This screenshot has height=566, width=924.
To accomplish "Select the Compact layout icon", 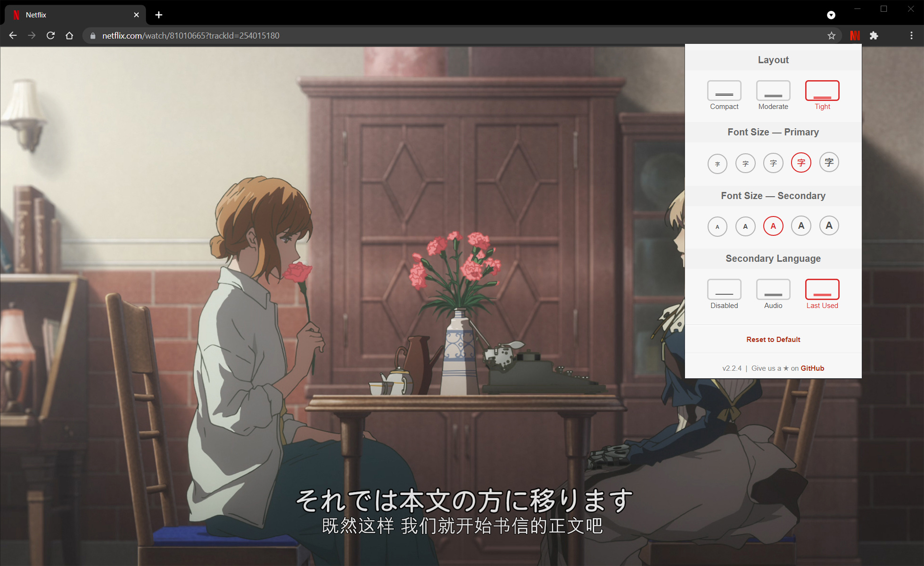I will pyautogui.click(x=724, y=91).
